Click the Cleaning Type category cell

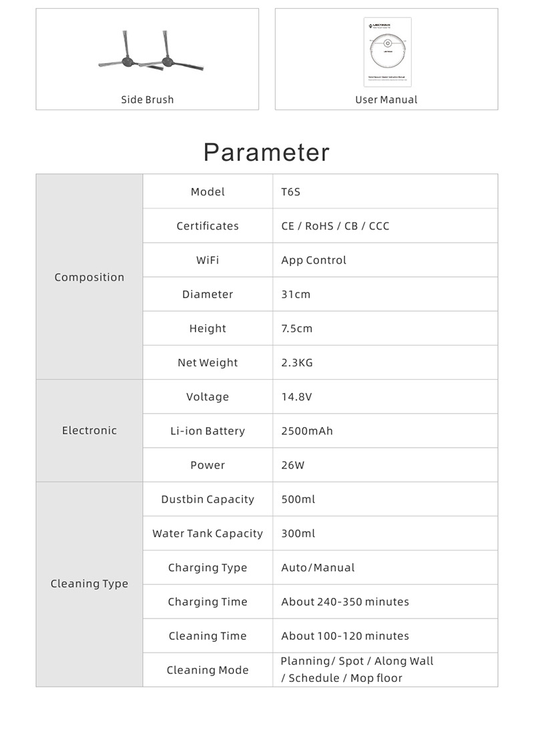point(89,584)
